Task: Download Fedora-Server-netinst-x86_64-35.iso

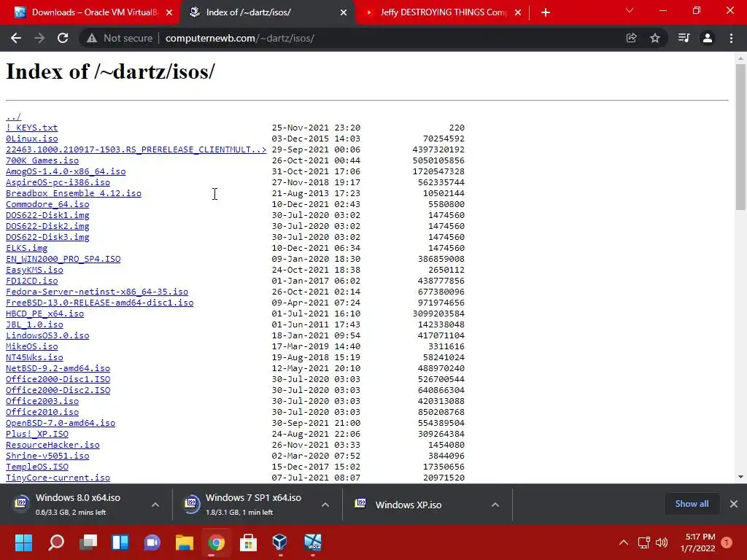Action: [x=97, y=292]
